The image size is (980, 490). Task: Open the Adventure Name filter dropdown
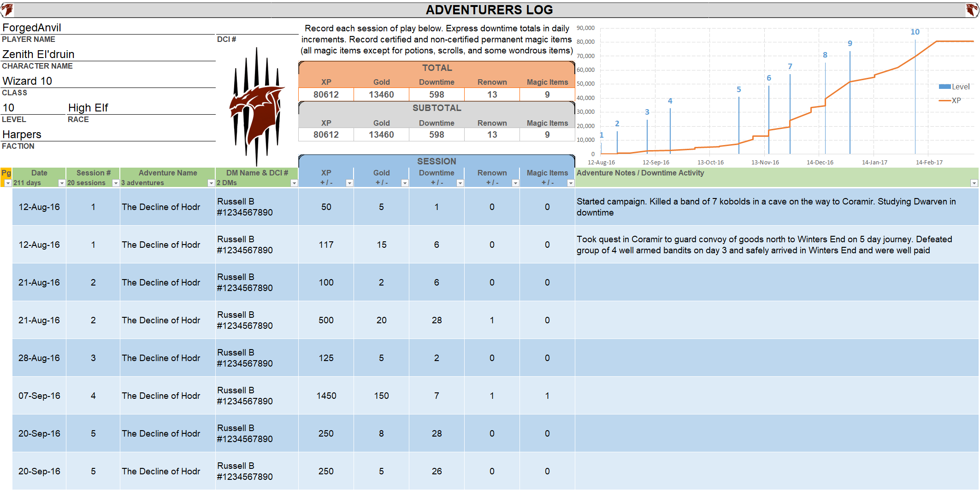[211, 183]
